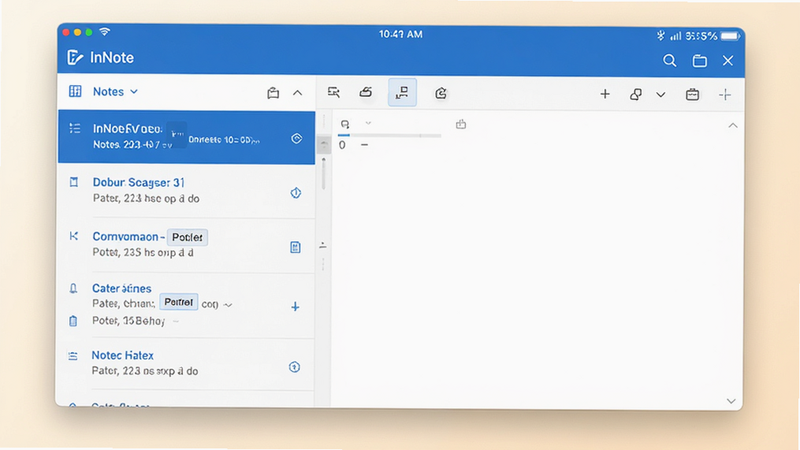800x450 pixels.
Task: Open the Notec Hatex note
Action: coord(186,364)
